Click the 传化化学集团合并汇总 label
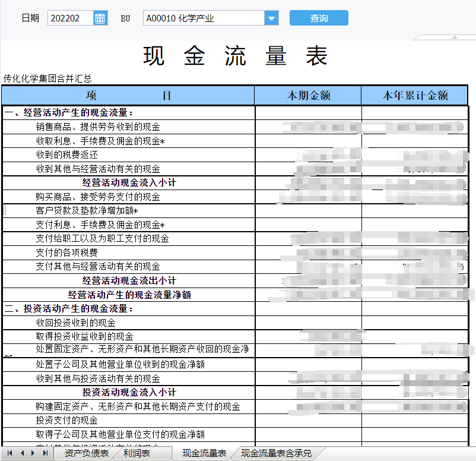This screenshot has height=461, width=476. pyautogui.click(x=47, y=78)
